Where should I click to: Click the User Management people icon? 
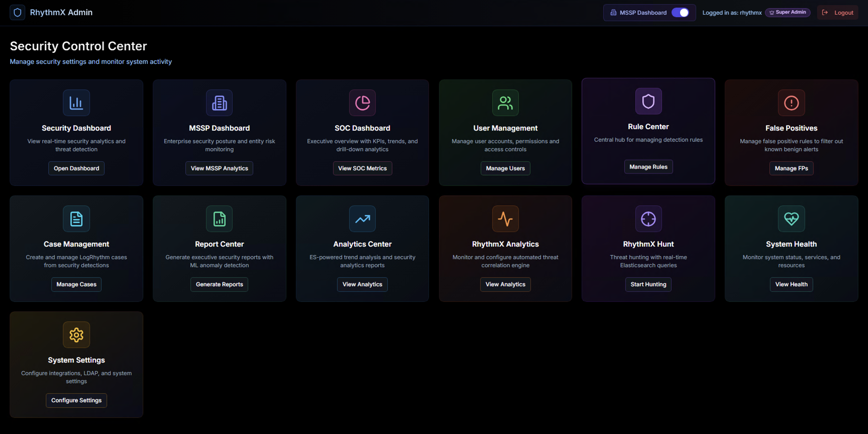[505, 103]
